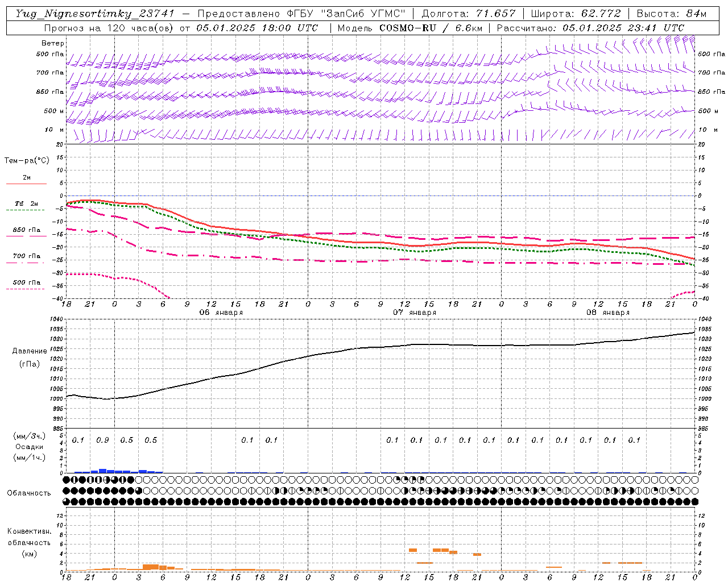Viewport: 728px width, 582px height.
Task: Click the date label 07 января
Action: [x=415, y=313]
